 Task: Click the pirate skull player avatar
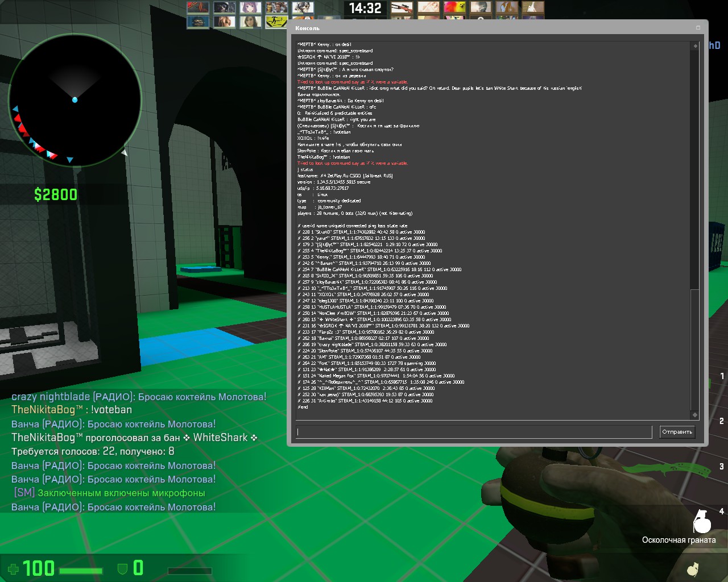(303, 8)
